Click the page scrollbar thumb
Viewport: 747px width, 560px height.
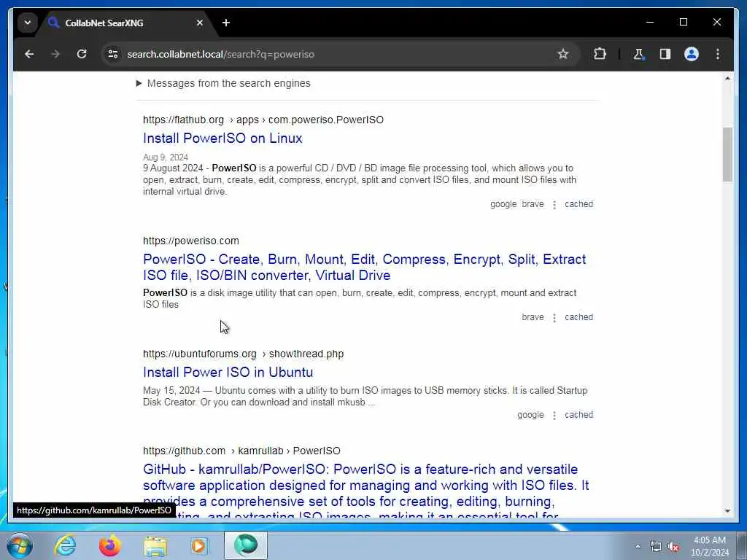pos(727,155)
